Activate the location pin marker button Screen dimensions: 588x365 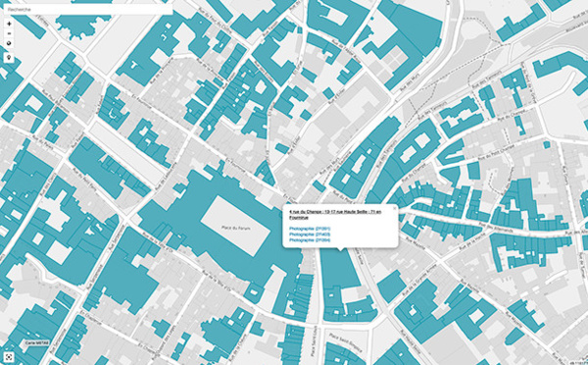(x=10, y=58)
